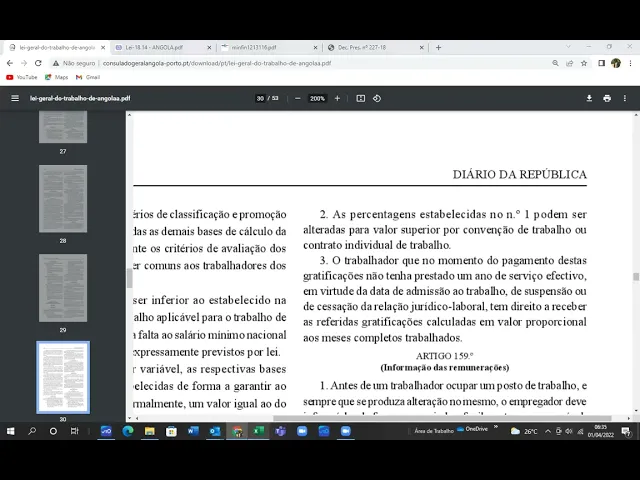Select the lei-geral-do-trabalho-de-angola tab
The height and width of the screenshot is (480, 640).
point(57,47)
